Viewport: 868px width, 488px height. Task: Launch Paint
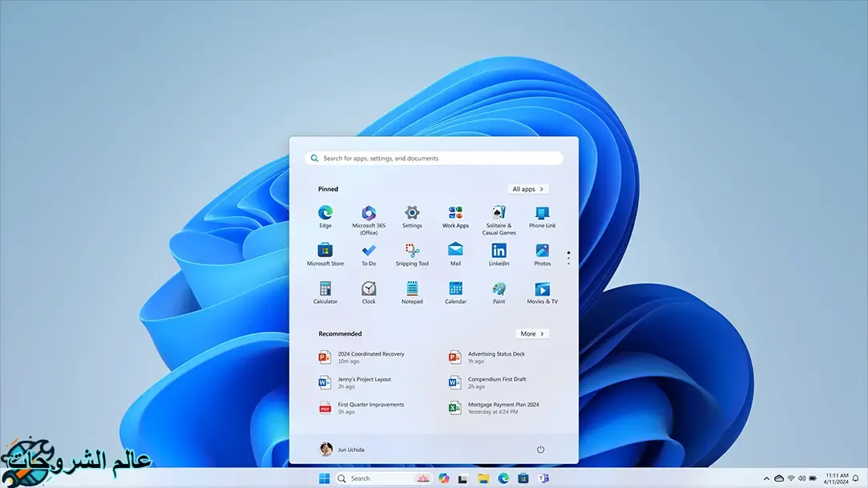pyautogui.click(x=499, y=292)
